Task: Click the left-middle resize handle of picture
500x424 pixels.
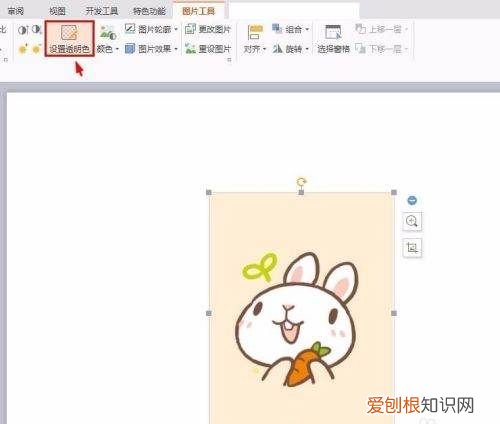Action: pos(209,313)
